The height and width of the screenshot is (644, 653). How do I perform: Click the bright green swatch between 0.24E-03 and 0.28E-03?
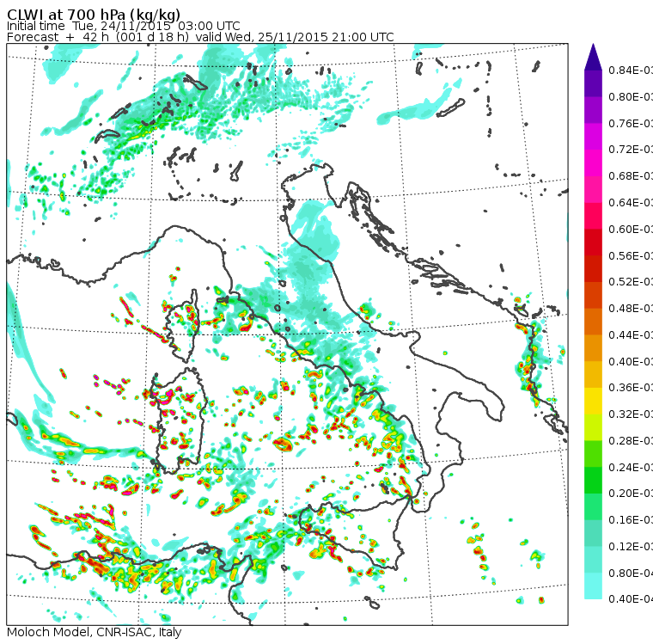point(593,454)
